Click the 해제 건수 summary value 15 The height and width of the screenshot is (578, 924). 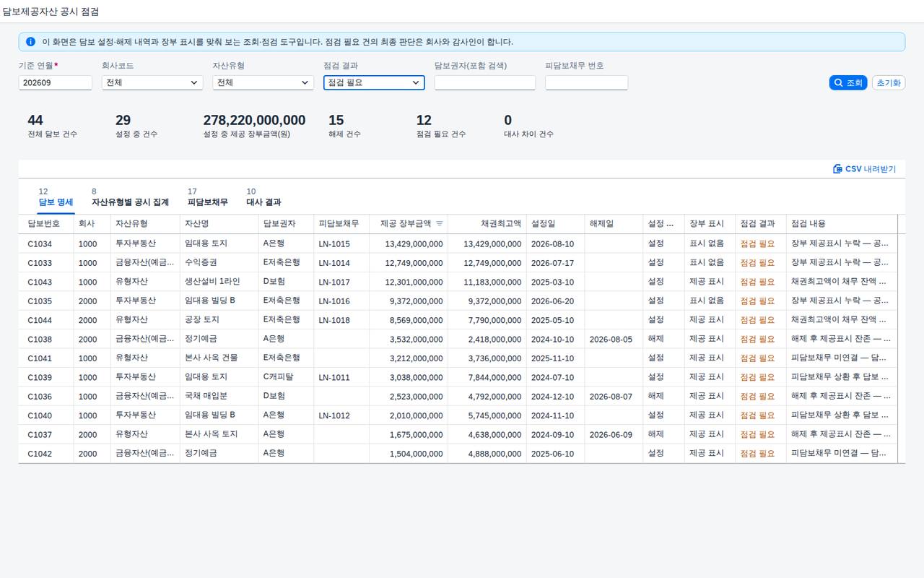coord(336,120)
